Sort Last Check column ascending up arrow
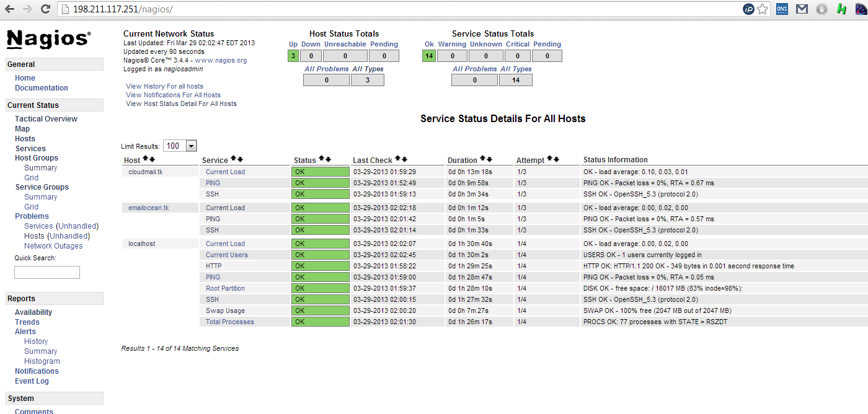The width and height of the screenshot is (868, 414). pos(397,159)
